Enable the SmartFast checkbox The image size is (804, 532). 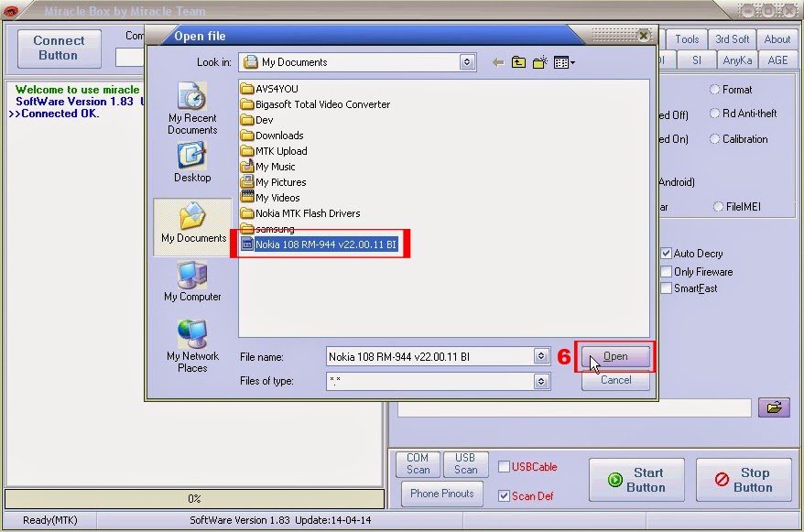(x=666, y=288)
